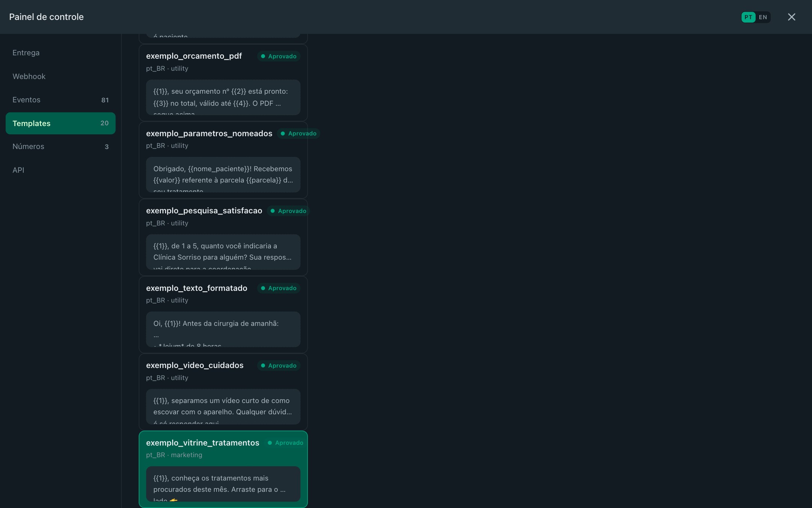Click Aprovado badge on exemplo_texto_formatado
The width and height of the screenshot is (812, 508).
click(x=279, y=288)
